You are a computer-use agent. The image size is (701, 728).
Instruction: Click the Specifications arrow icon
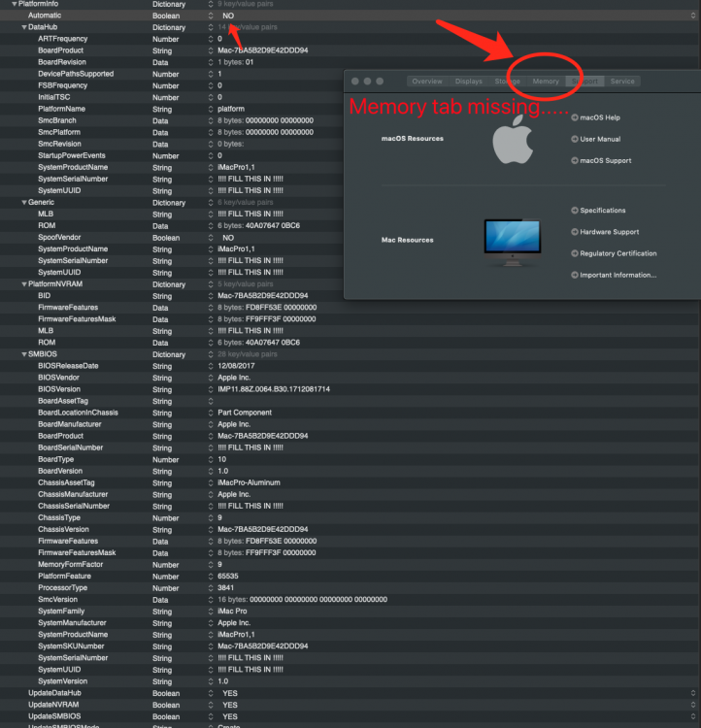[x=575, y=211]
